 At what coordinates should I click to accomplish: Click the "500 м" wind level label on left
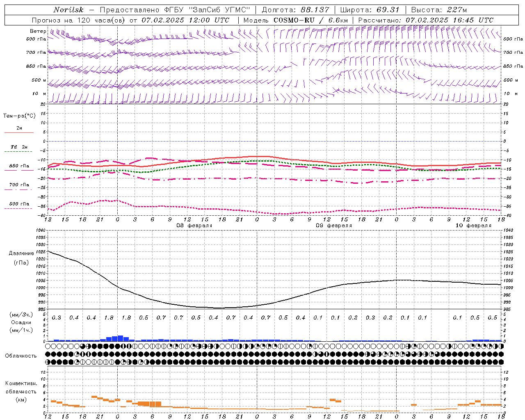pyautogui.click(x=39, y=80)
